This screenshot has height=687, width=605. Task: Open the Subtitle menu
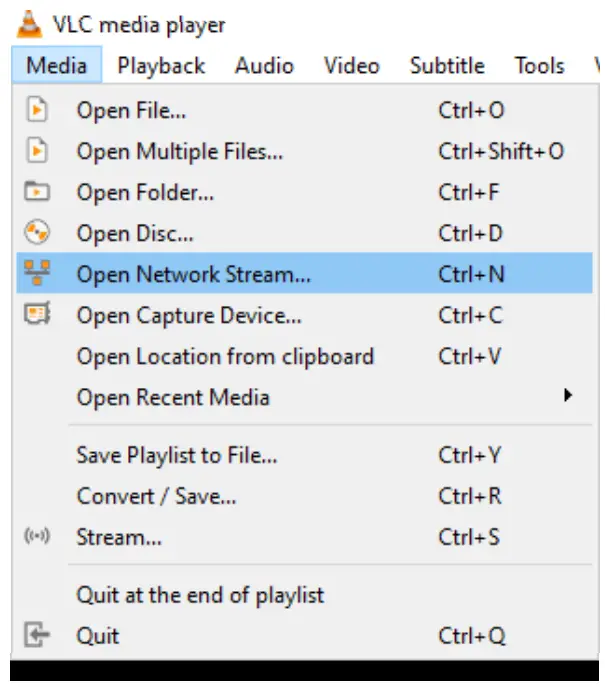click(x=447, y=66)
